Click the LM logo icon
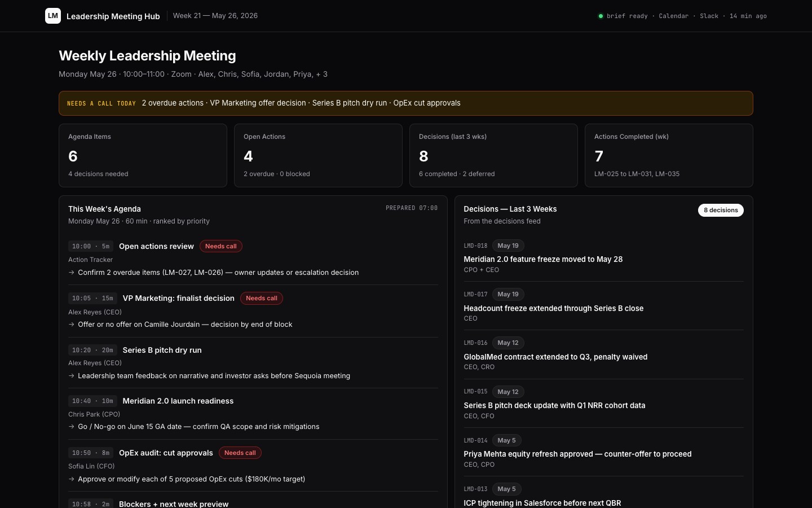812x508 pixels. 53,16
